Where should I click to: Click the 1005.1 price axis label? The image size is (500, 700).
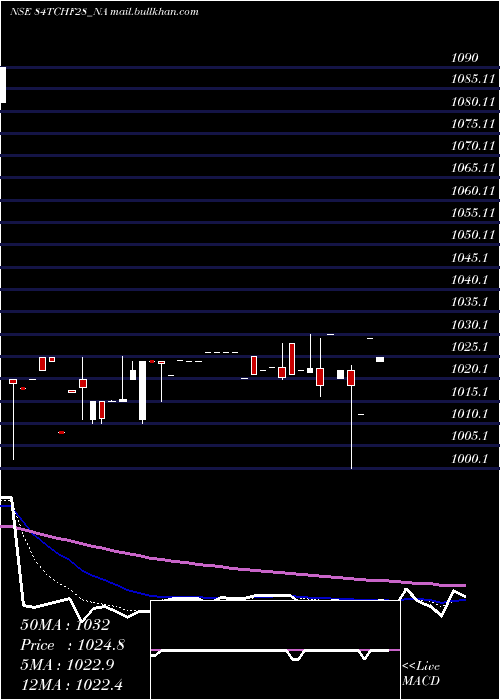469,436
